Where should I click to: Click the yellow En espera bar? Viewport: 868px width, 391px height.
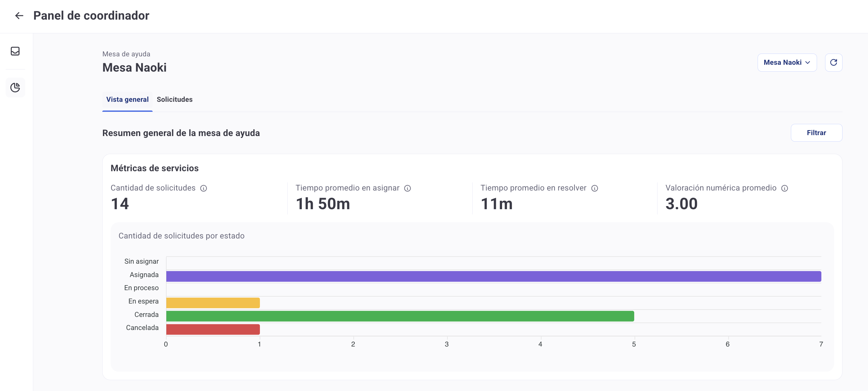click(213, 303)
